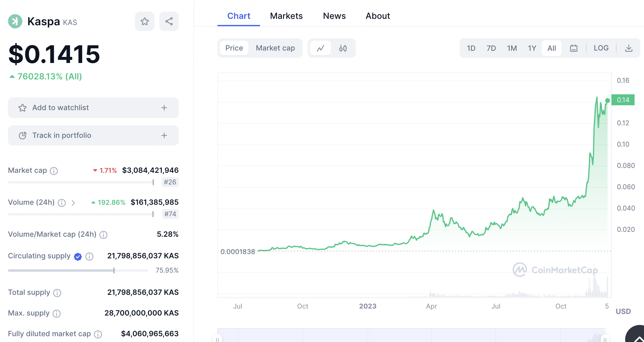Toggle chart to Price view
Image resolution: width=644 pixels, height=342 pixels.
tap(234, 48)
